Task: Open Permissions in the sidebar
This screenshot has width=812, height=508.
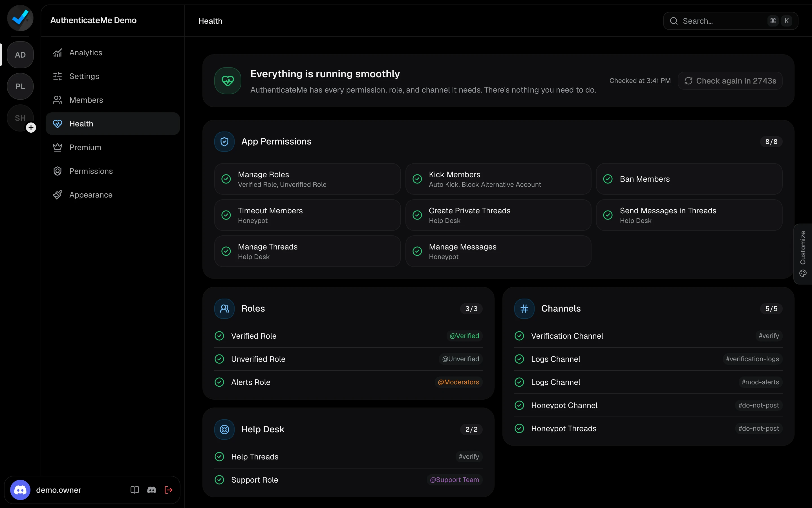Action: (112, 171)
